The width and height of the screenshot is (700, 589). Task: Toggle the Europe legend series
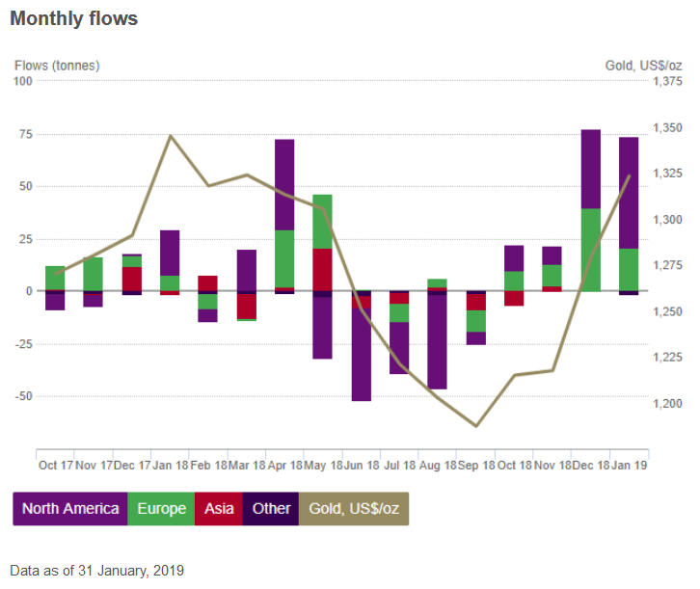click(160, 508)
